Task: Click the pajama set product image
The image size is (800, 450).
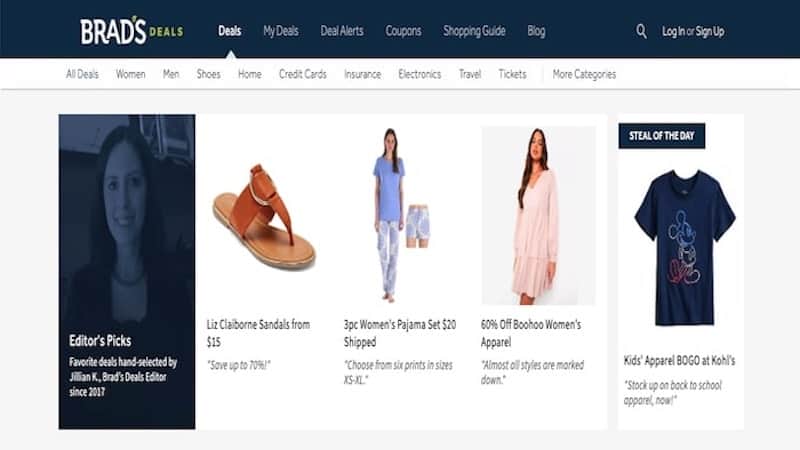Action: [402, 215]
